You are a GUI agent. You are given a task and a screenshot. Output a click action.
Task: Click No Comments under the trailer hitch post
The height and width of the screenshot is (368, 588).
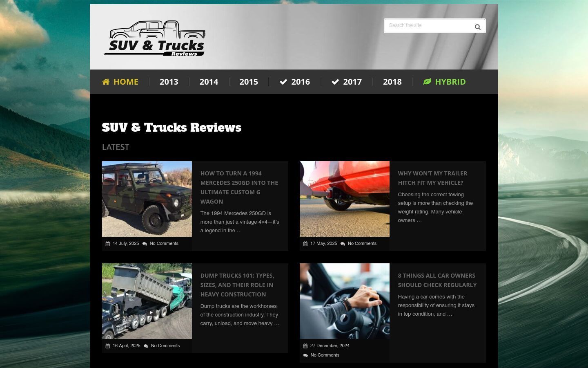(362, 244)
